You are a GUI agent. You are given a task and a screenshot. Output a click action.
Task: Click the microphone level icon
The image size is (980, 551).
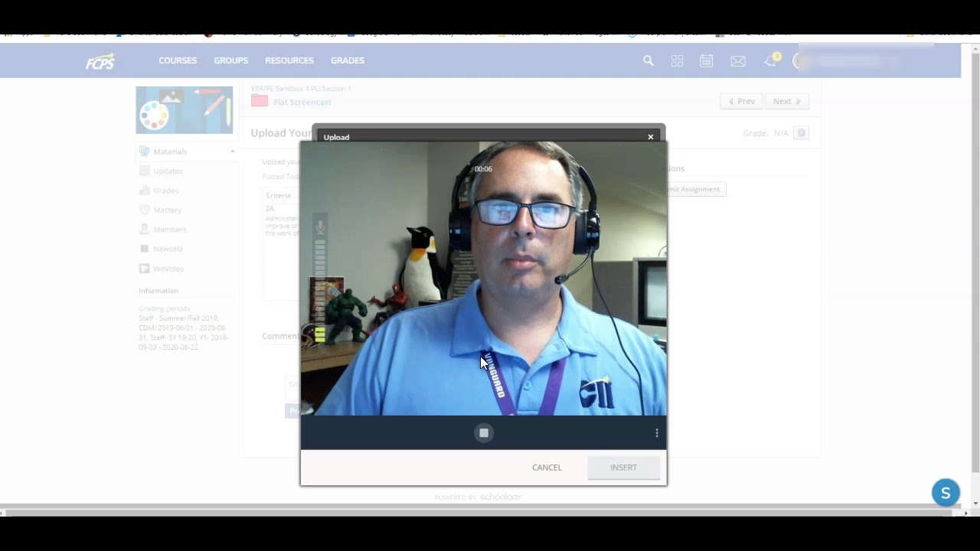(x=320, y=227)
